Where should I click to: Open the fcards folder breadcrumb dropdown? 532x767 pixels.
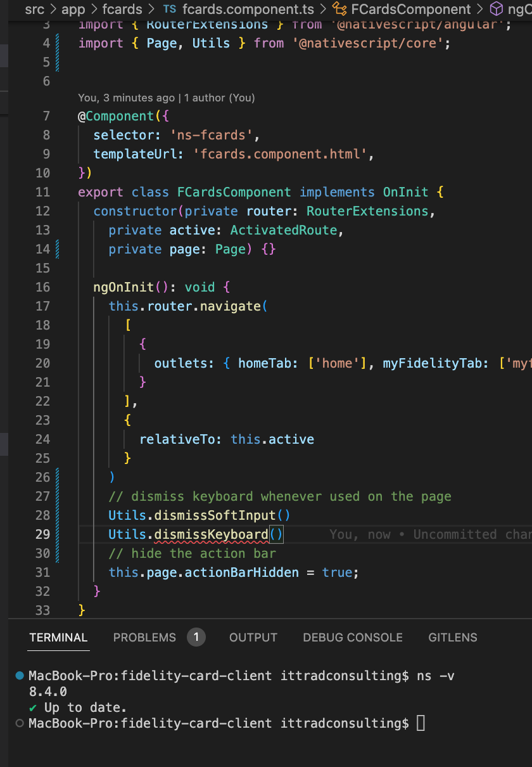pyautogui.click(x=122, y=10)
